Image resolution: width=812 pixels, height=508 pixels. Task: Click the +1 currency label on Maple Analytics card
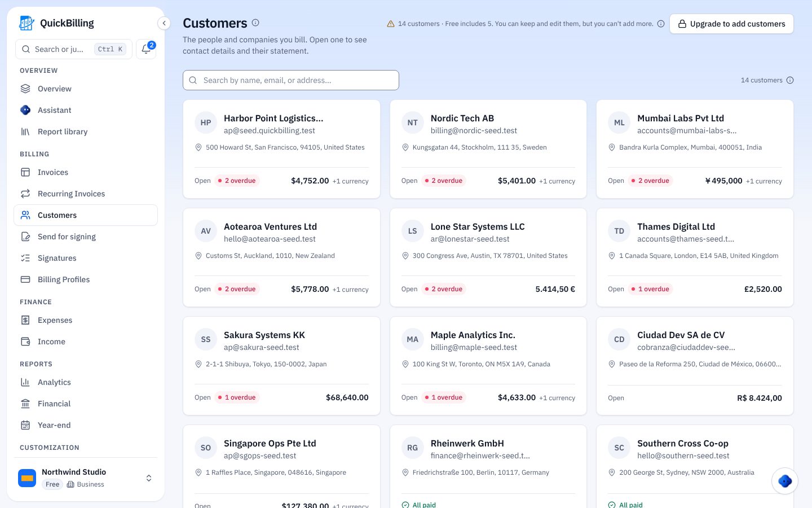pos(557,398)
